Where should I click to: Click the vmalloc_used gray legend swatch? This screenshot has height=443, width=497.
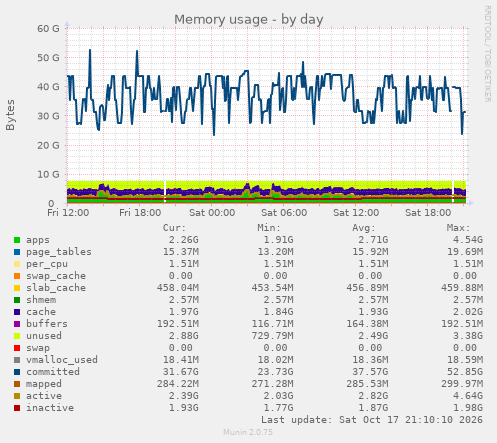pos(17,360)
